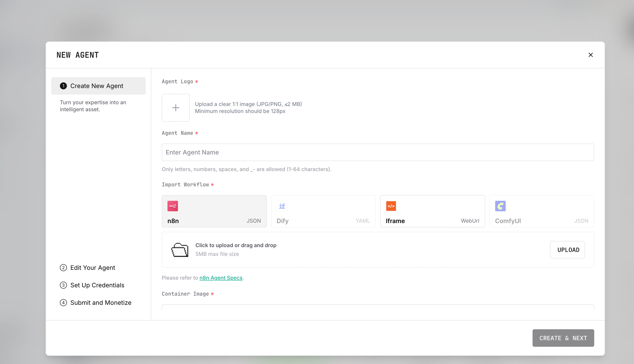Click the plus icon to add agent logo
Viewport: 634px width, 364px height.
click(x=176, y=108)
